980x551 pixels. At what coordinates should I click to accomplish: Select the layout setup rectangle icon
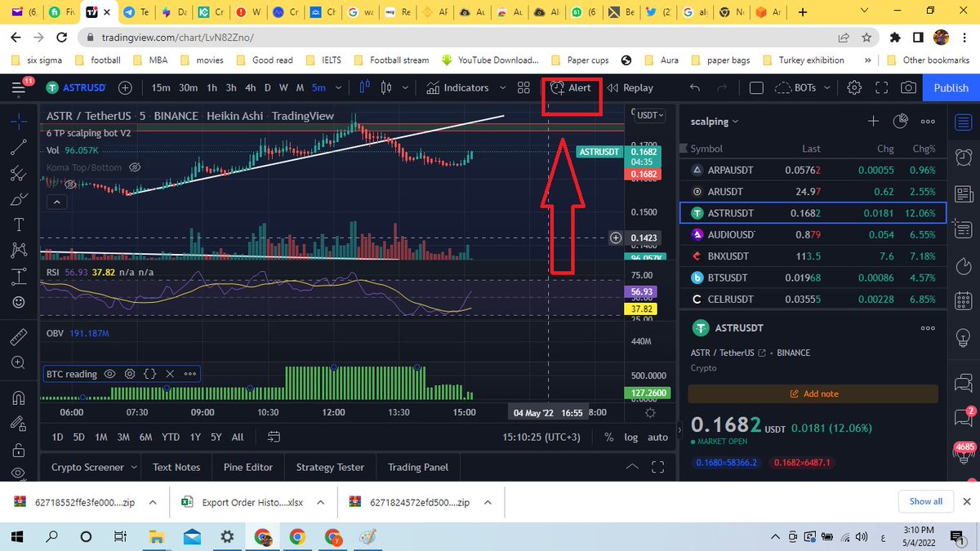(756, 87)
